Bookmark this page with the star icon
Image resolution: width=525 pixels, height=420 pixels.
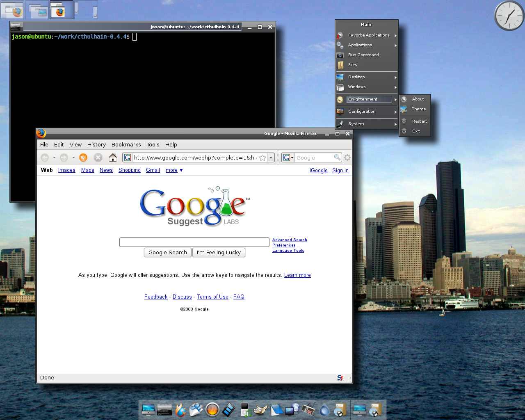262,157
